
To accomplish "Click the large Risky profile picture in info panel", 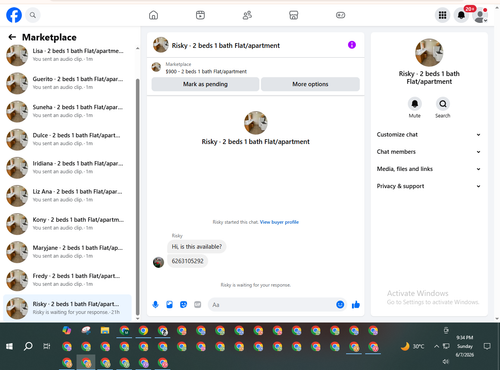I will [429, 52].
